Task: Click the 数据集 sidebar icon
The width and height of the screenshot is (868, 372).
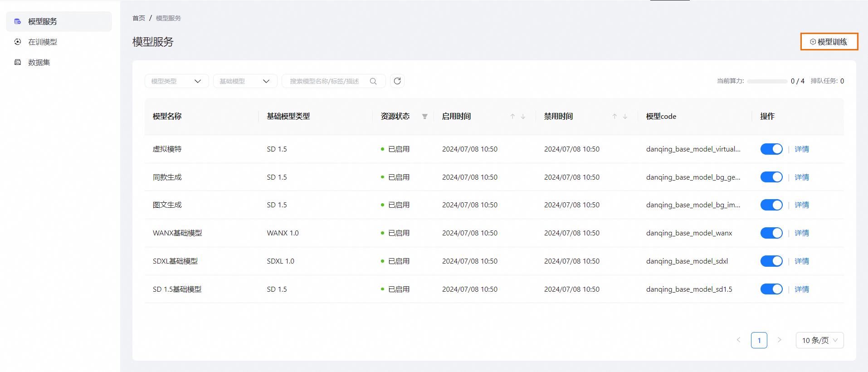Action: point(18,62)
